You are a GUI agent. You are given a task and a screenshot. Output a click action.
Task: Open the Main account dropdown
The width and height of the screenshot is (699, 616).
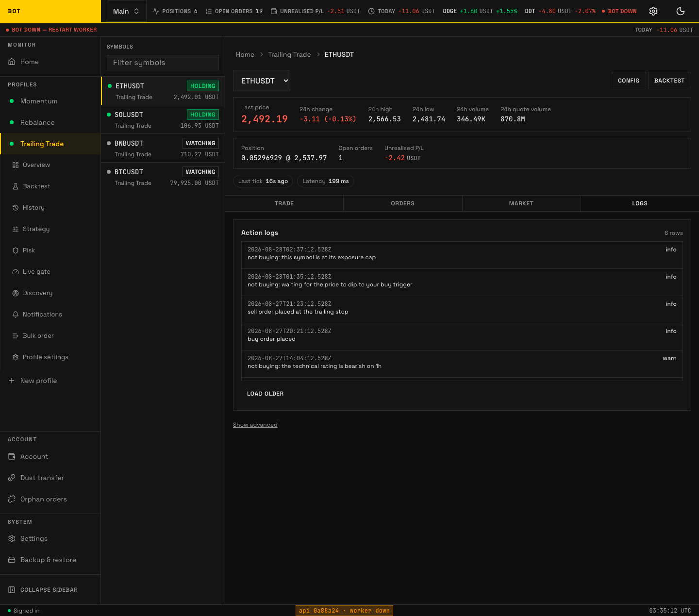[x=126, y=11]
